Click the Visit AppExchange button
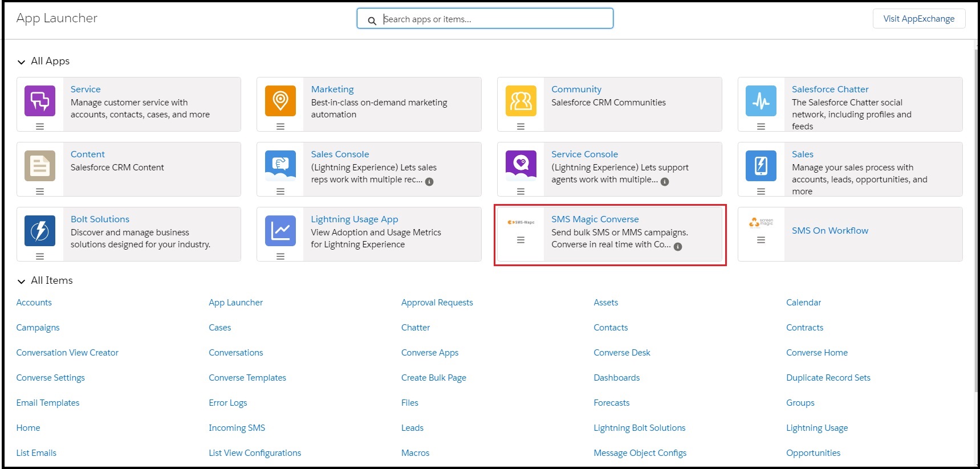 (x=919, y=18)
